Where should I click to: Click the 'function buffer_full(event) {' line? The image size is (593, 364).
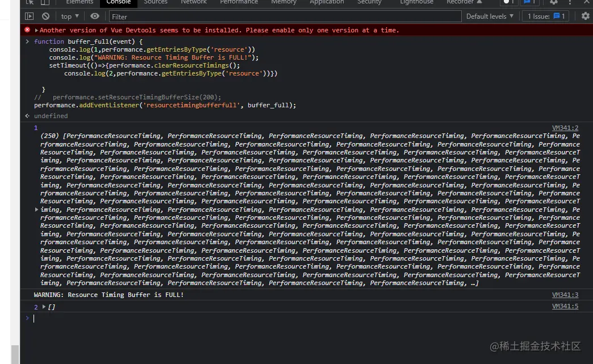click(88, 41)
